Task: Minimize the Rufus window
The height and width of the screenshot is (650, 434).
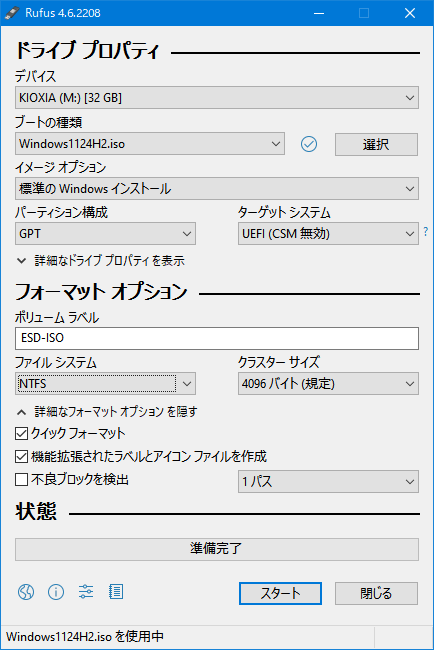Action: (x=319, y=13)
